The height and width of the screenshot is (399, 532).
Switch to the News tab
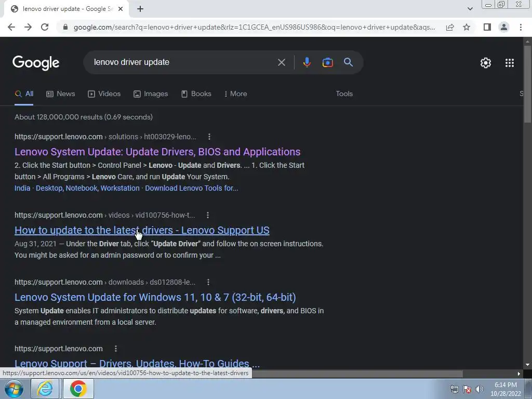pyautogui.click(x=60, y=94)
